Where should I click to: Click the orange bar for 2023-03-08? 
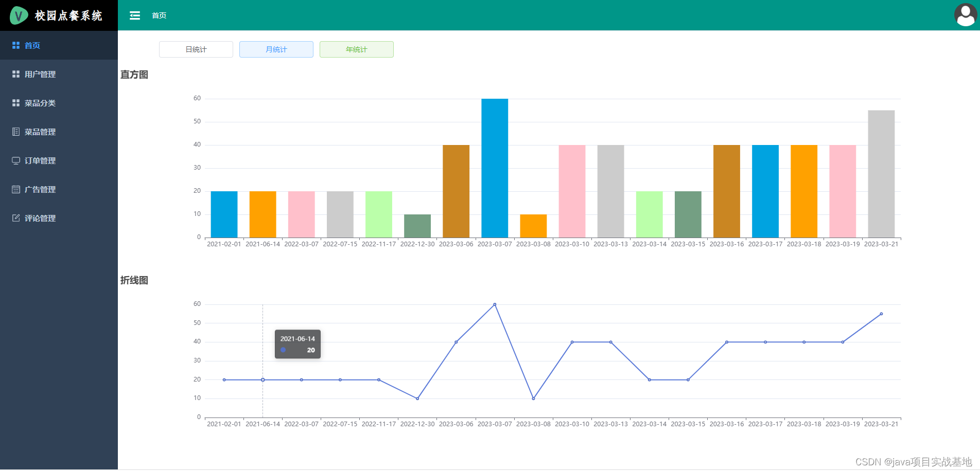(533, 226)
